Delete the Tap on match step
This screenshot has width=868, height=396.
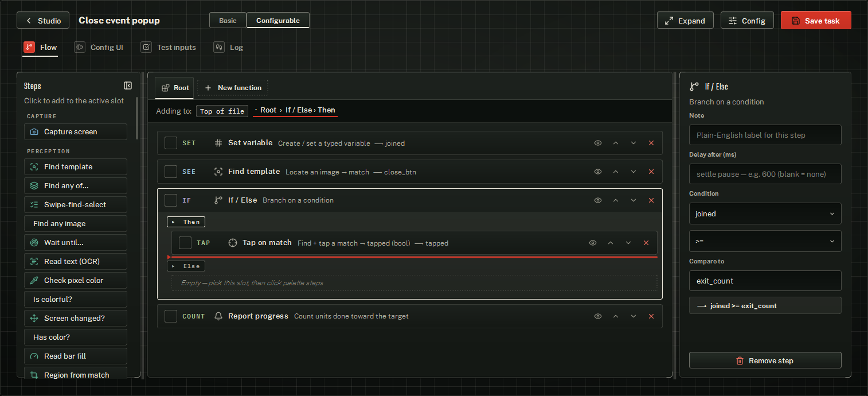(646, 243)
